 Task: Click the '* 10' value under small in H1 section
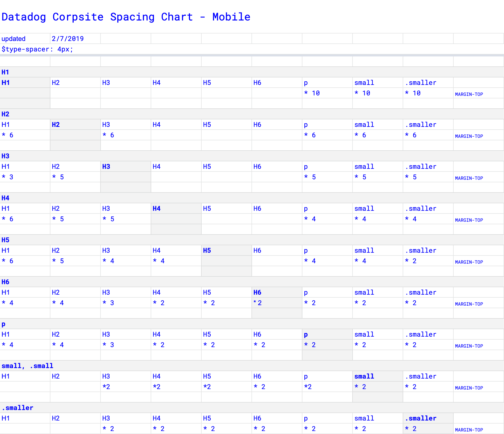tap(362, 93)
